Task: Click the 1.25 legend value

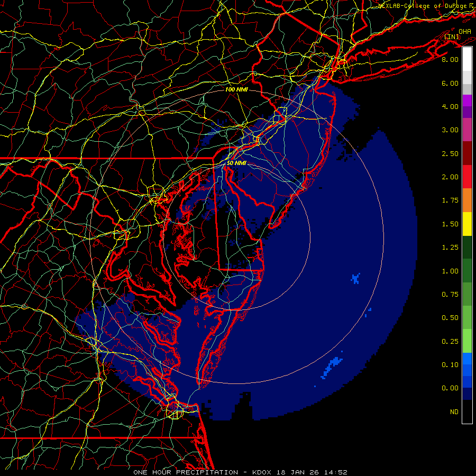Action: [x=450, y=248]
